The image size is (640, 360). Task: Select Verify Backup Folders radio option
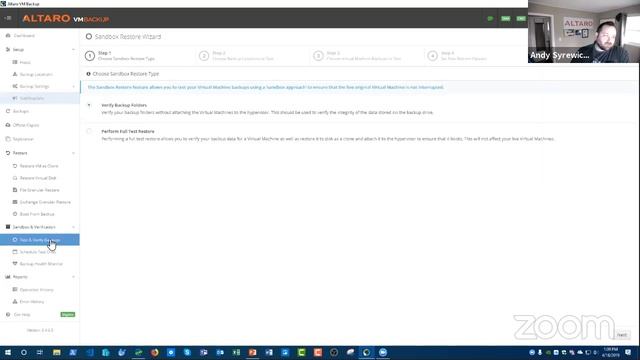[89, 105]
